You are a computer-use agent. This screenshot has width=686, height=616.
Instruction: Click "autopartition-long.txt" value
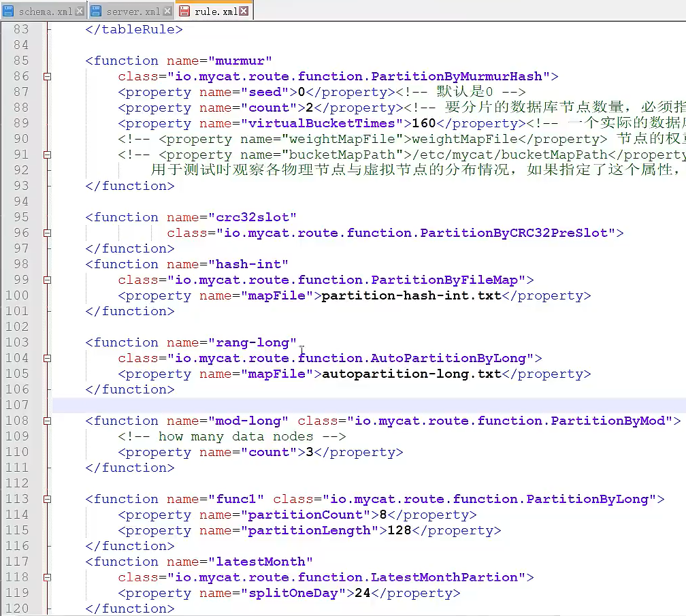coord(411,374)
